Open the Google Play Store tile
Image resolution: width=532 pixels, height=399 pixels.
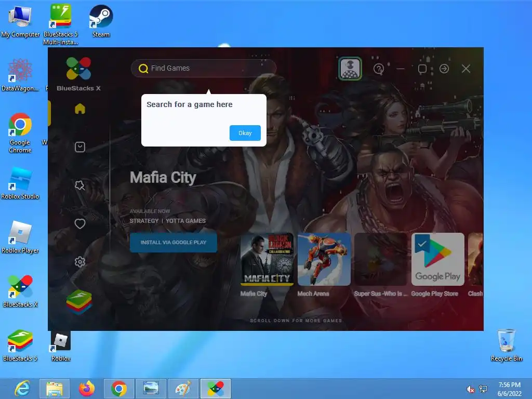(437, 259)
